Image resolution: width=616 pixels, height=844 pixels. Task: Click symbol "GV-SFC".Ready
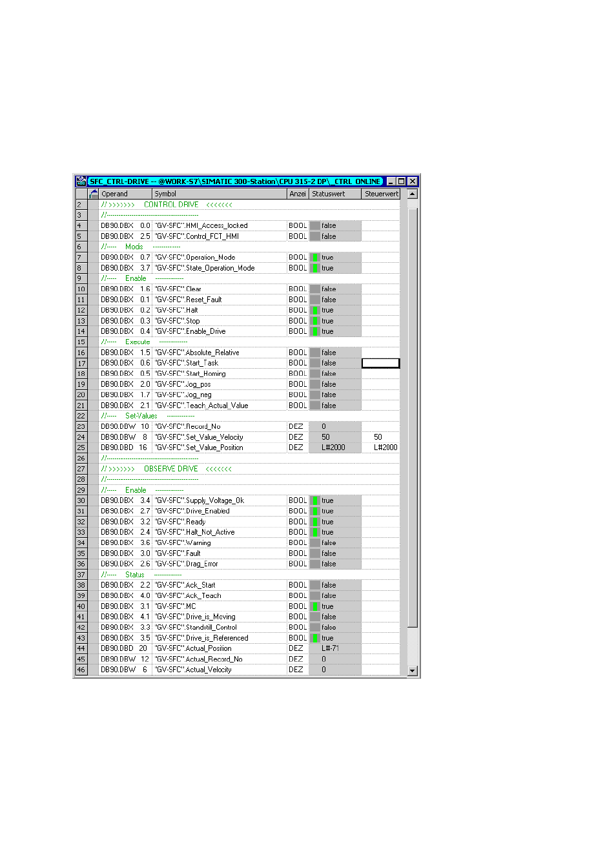pyautogui.click(x=180, y=522)
